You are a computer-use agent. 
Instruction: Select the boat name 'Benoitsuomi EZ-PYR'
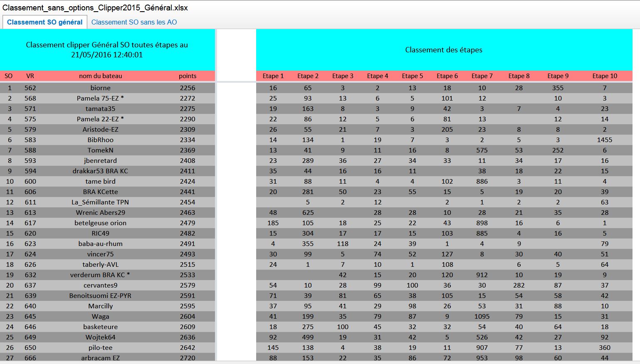click(101, 296)
